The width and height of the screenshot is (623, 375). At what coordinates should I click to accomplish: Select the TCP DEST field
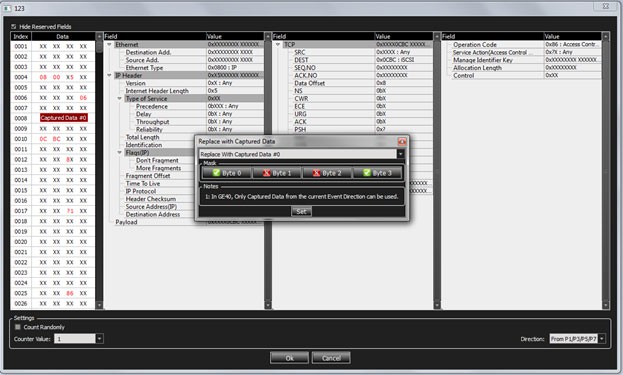click(x=301, y=60)
